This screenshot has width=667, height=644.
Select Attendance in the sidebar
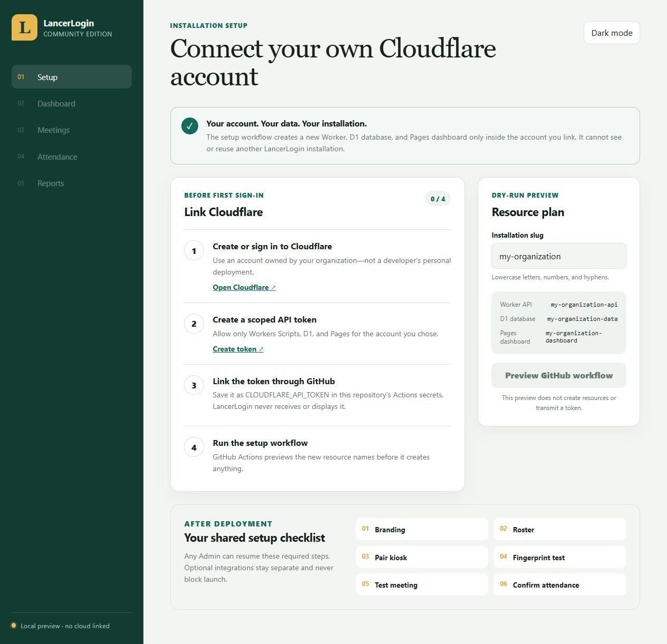pyautogui.click(x=72, y=157)
